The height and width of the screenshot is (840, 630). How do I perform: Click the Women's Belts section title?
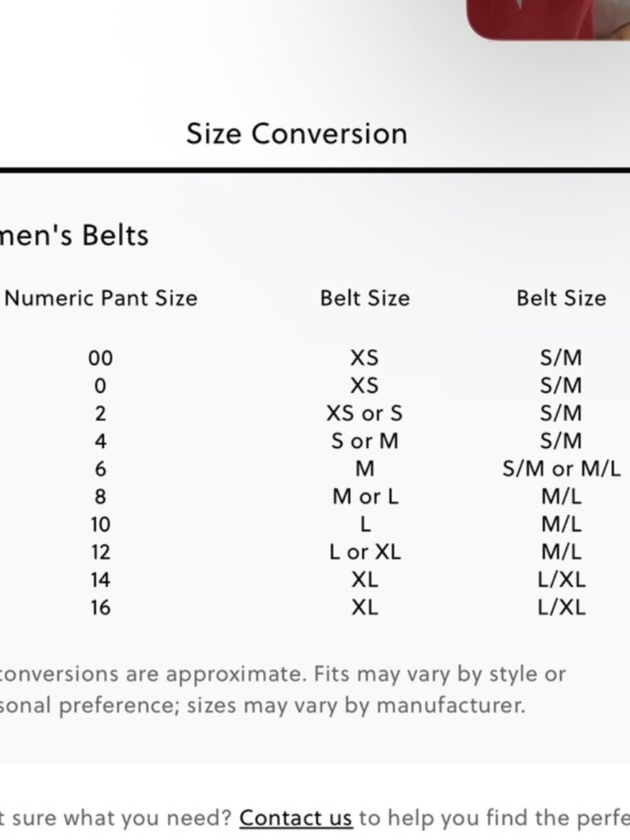point(74,235)
